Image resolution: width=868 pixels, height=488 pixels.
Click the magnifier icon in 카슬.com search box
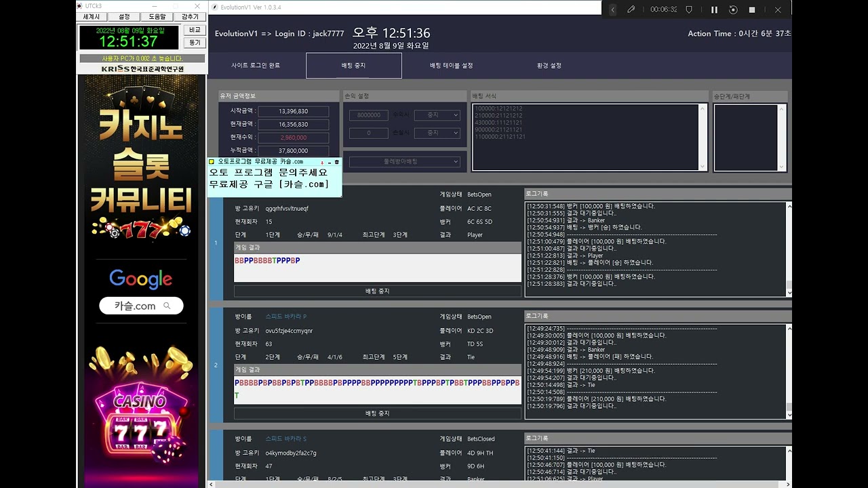pyautogui.click(x=167, y=306)
